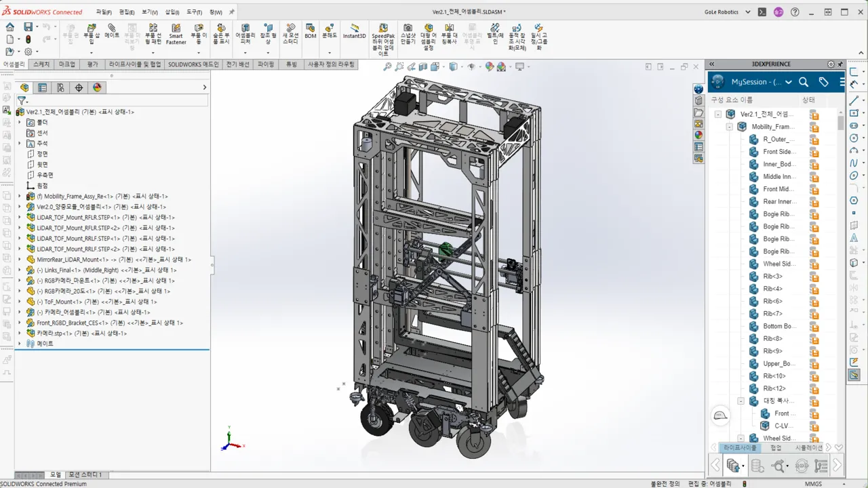Open the 분해도 (Exploded View) tool
The width and height of the screenshot is (868, 488).
pos(330,34)
